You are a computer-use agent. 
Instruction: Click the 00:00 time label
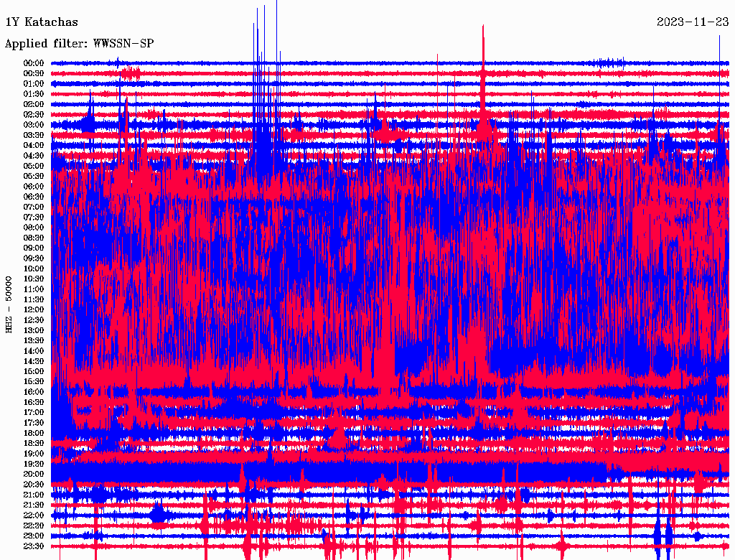pos(34,63)
